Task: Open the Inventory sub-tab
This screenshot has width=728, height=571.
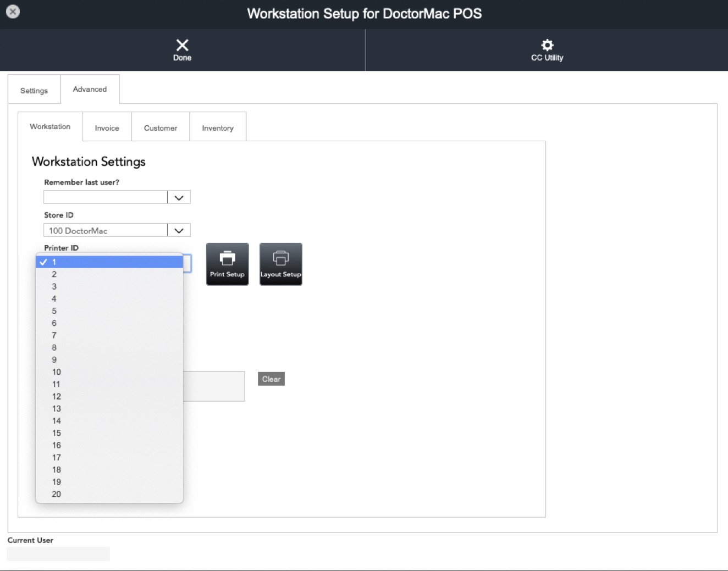Action: click(218, 128)
